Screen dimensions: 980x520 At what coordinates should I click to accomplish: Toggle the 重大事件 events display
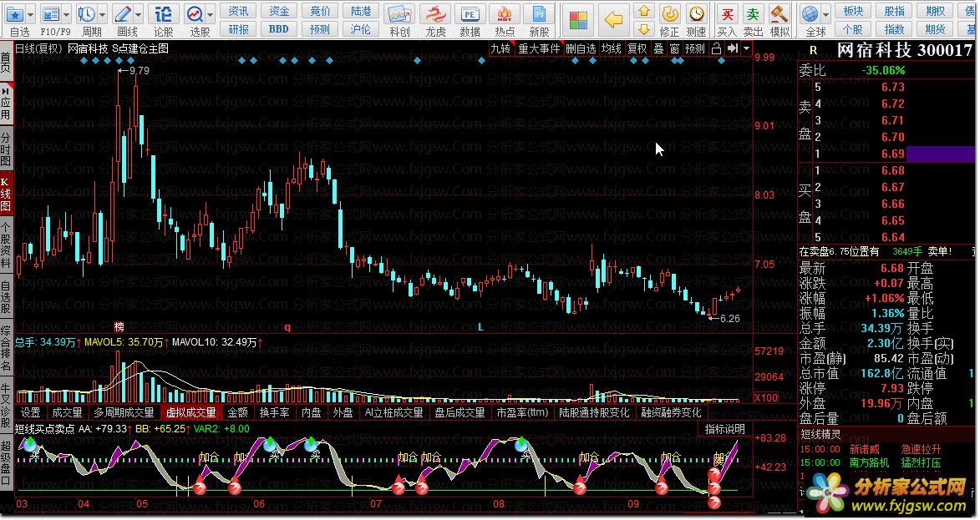click(x=539, y=48)
